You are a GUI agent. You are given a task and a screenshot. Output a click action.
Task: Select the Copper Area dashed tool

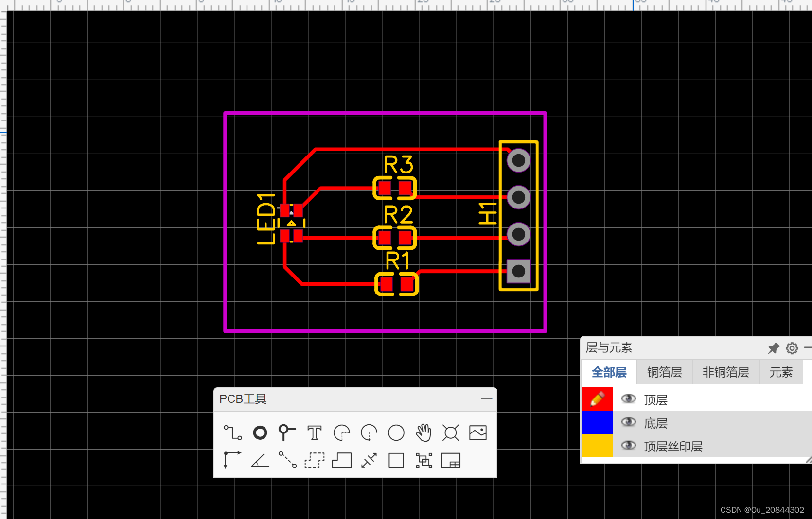[x=315, y=460]
